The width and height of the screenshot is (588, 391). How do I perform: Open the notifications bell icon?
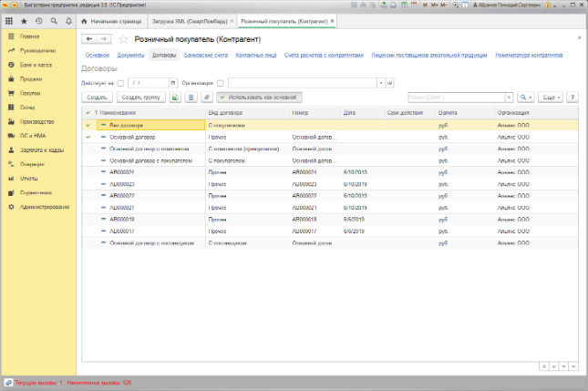pos(68,21)
